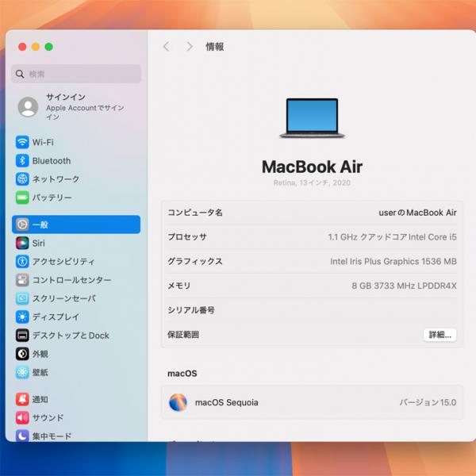Screen dimensions: 476x476
Task: Open Bluetooth settings from sidebar icon
Action: (22, 160)
